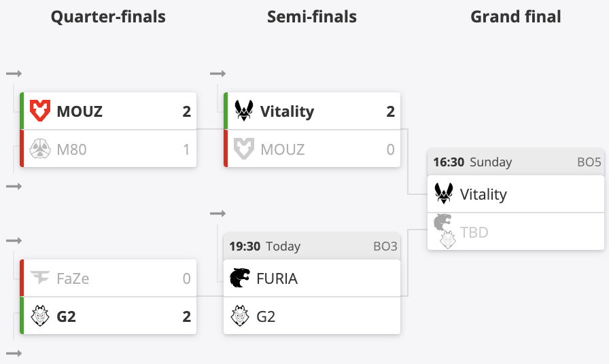Image resolution: width=609 pixels, height=364 pixels.
Task: Select the FURIA team name in the semi-finals
Action: pyautogui.click(x=277, y=278)
